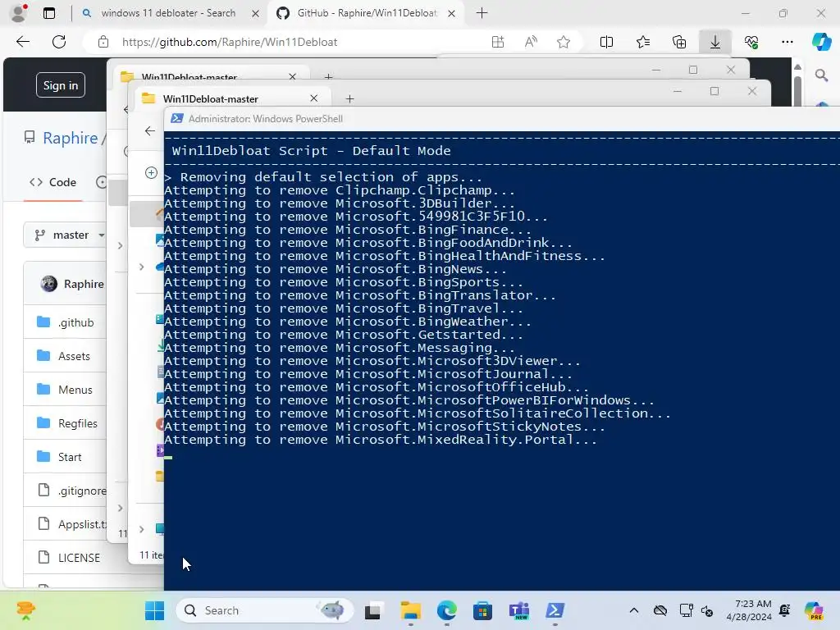Open OneDrive tray cloud icon

pos(660,610)
